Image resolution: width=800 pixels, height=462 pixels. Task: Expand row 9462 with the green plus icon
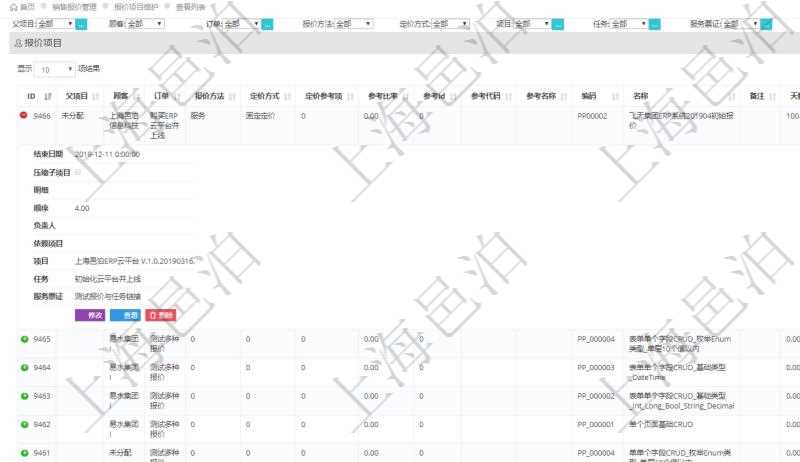click(24, 424)
